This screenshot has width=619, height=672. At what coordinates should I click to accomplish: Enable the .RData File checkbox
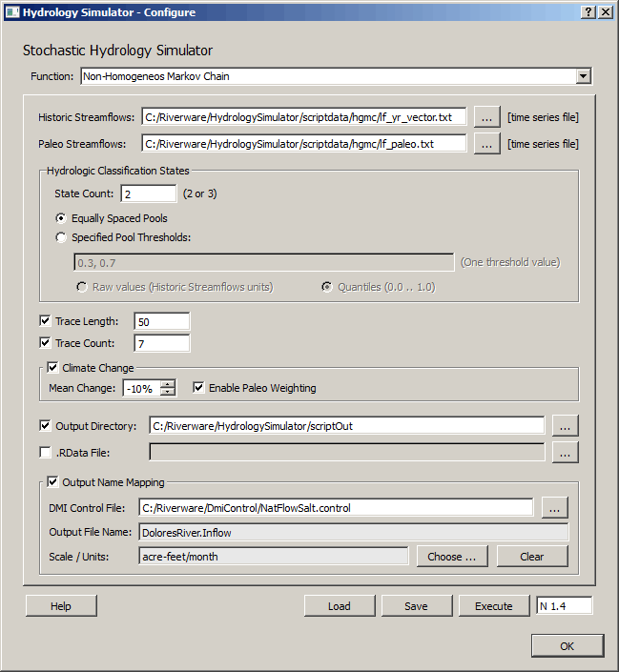45,452
